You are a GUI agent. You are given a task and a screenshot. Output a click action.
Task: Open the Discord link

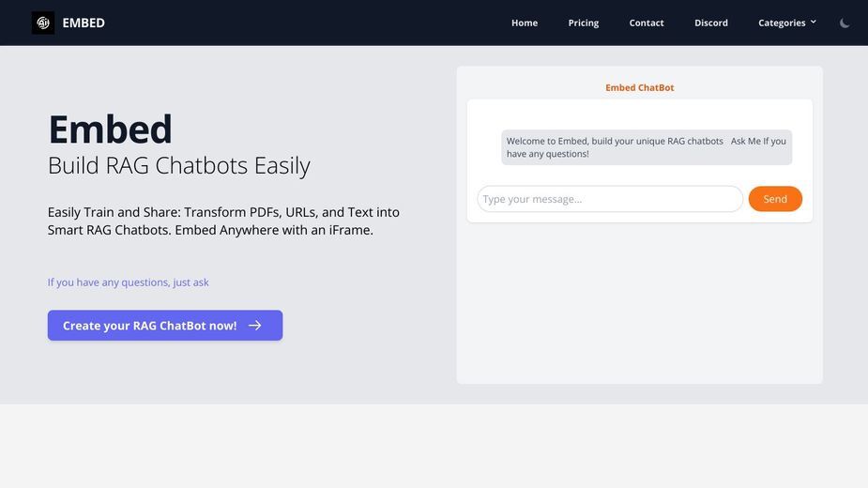[710, 23]
